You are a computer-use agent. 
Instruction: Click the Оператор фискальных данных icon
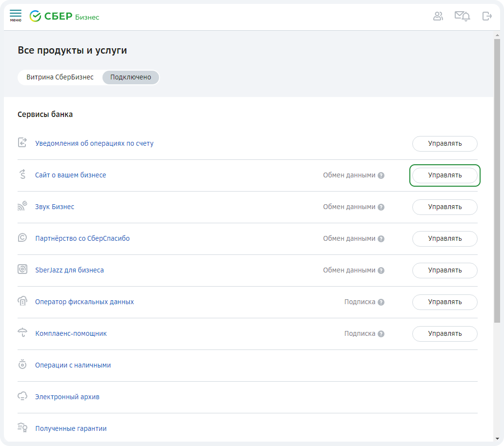pyautogui.click(x=22, y=301)
